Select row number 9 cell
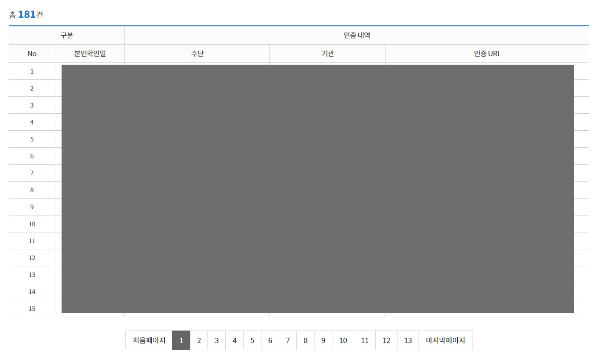 [x=32, y=207]
